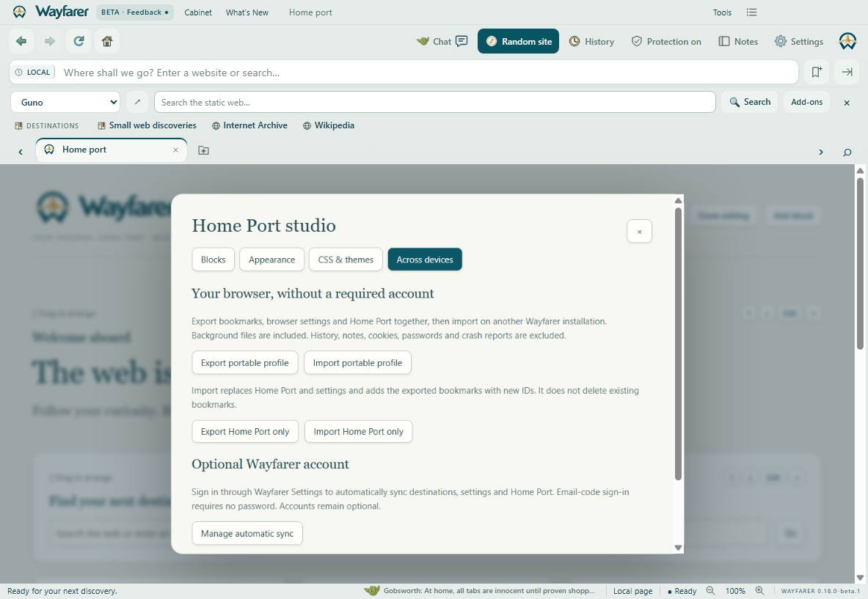868x599 pixels.
Task: Click the Ready status indicator
Action: [682, 591]
